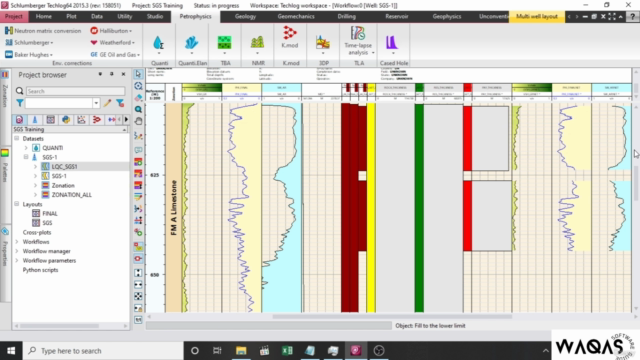Open the help question mark button
The width and height of the screenshot is (640, 360).
633,16
